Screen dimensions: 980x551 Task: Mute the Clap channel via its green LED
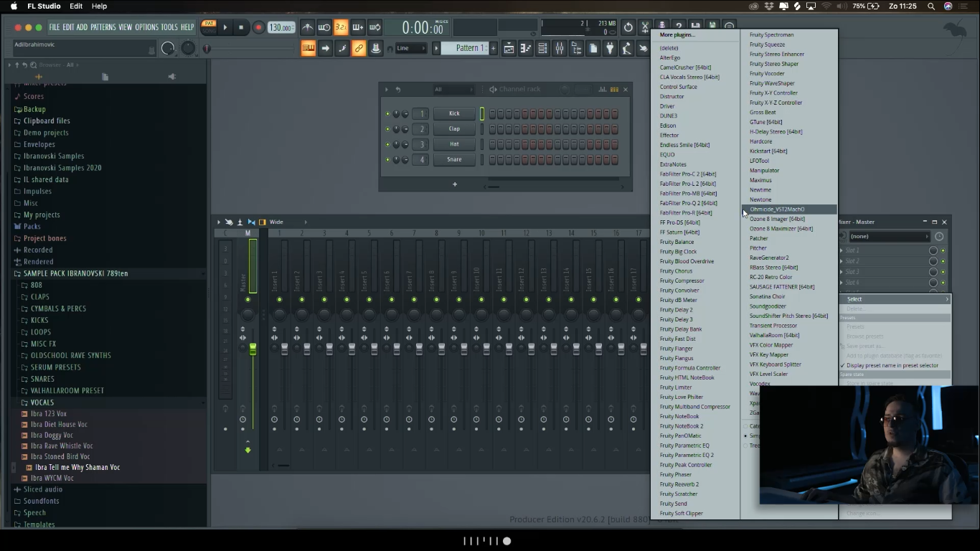(x=387, y=129)
